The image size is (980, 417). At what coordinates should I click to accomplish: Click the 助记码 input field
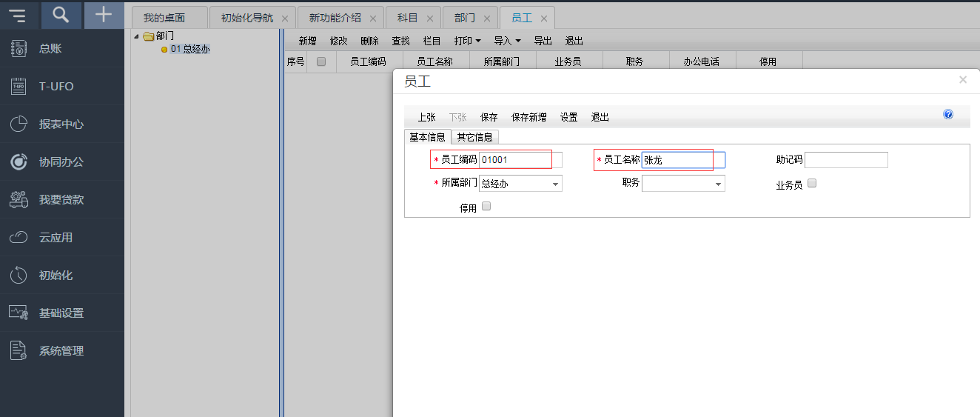845,160
